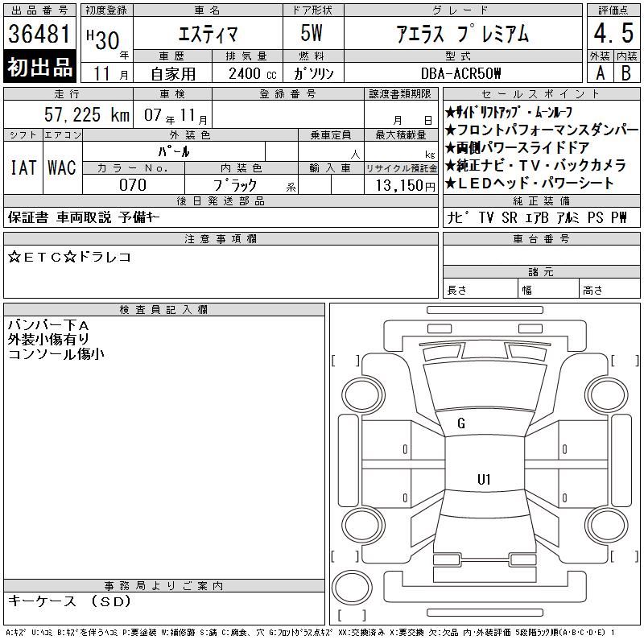Click the ☆ETC☆ドラレコ note
The height and width of the screenshot is (644, 644).
point(69,257)
